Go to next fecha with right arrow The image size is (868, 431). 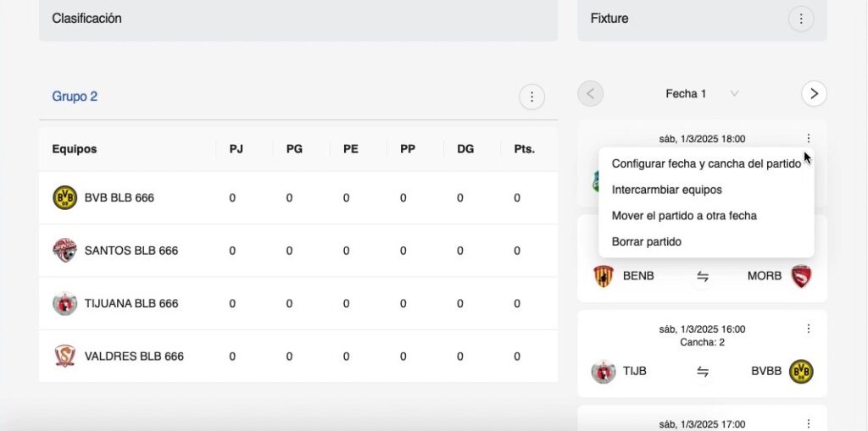813,93
